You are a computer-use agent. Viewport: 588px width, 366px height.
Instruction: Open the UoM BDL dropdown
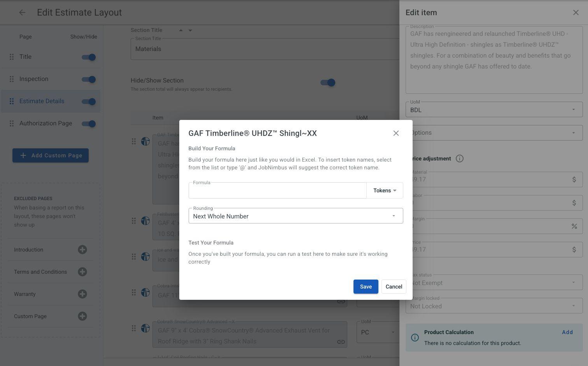tap(494, 110)
